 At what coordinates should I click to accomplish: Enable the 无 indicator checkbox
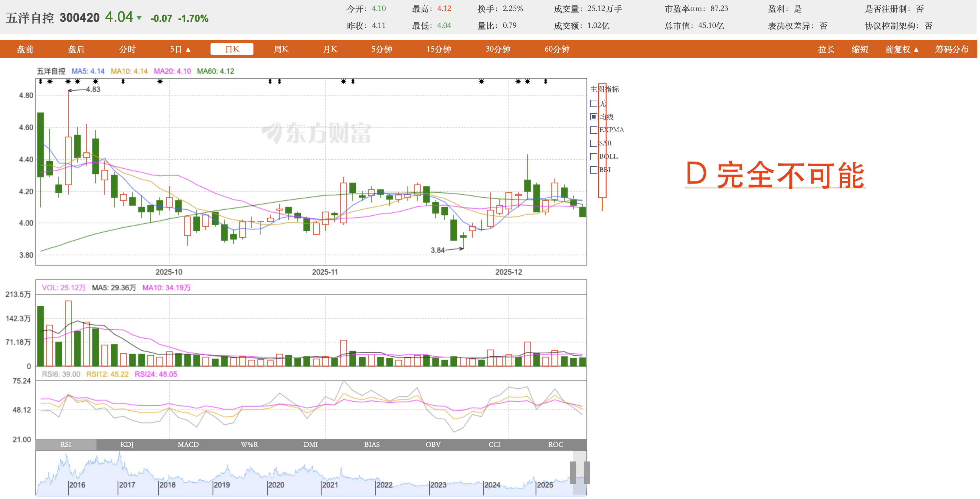pyautogui.click(x=593, y=103)
